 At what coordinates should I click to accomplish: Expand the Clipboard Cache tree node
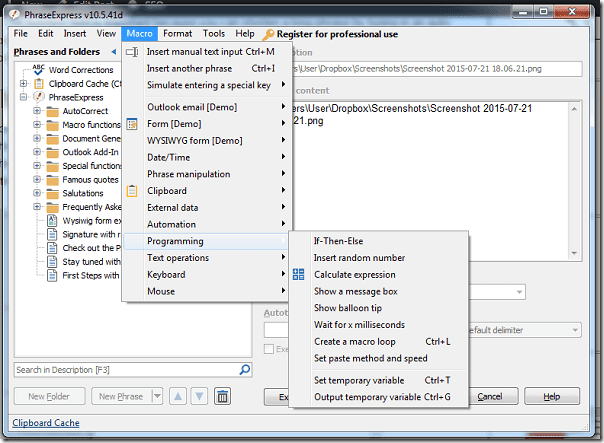23,84
